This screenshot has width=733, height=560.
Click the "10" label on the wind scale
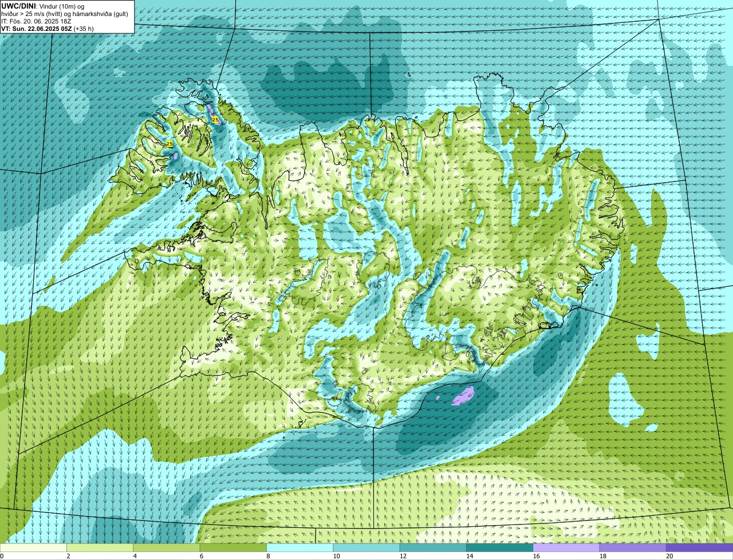(x=336, y=556)
